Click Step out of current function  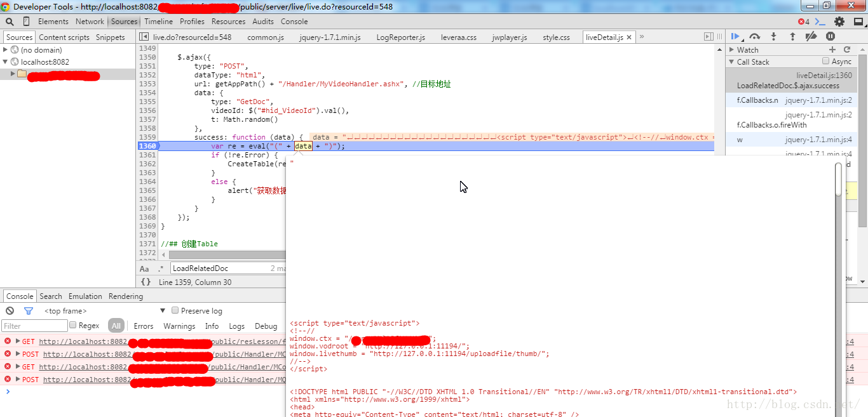coord(792,37)
